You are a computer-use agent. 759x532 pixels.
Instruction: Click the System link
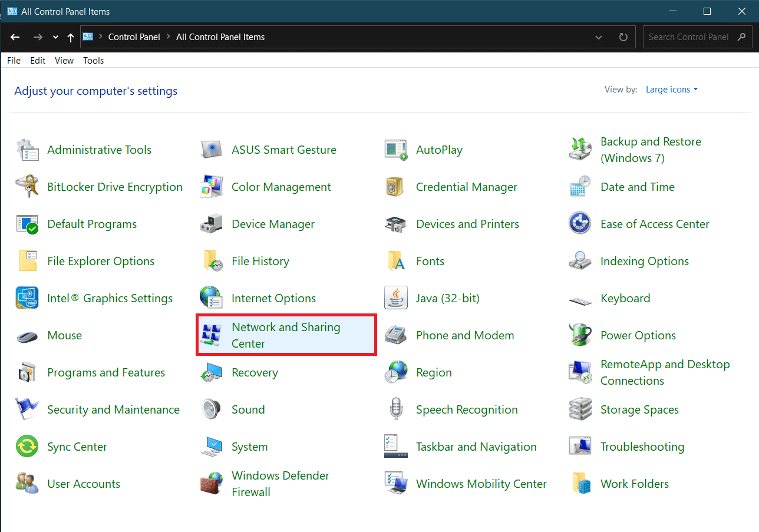pos(250,447)
